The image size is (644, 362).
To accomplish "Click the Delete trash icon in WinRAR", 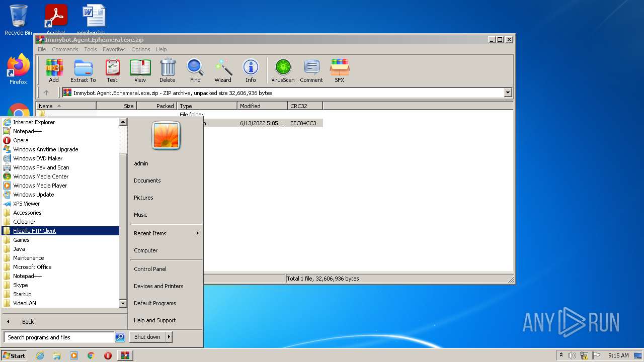I will 168,70.
